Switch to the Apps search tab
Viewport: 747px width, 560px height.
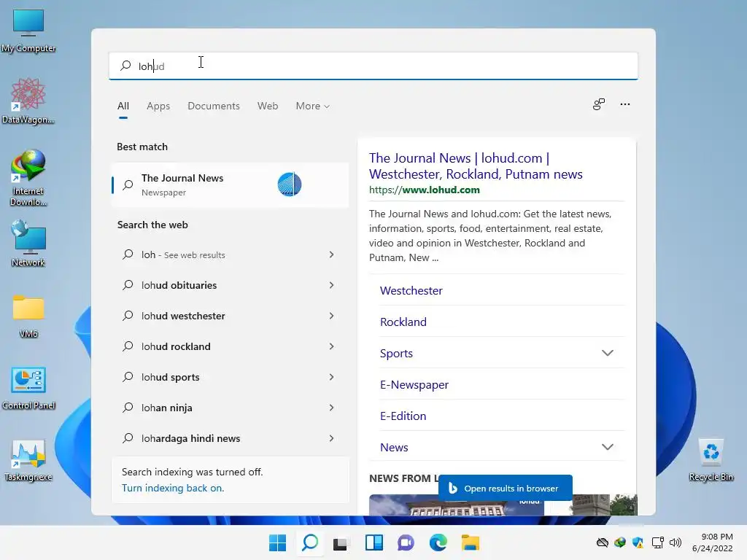click(x=158, y=106)
